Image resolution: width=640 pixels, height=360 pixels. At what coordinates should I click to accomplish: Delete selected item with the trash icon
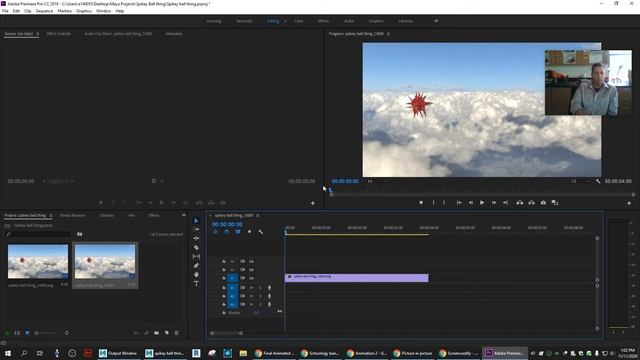click(177, 333)
